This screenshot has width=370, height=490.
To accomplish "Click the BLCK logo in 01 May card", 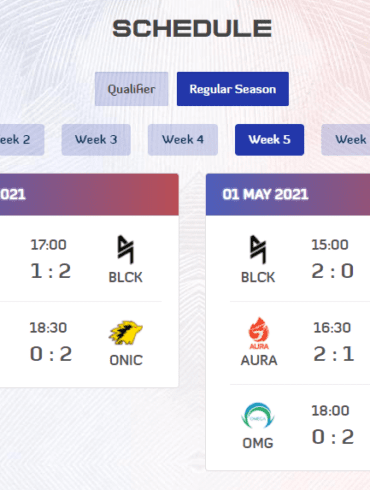I will [x=258, y=249].
